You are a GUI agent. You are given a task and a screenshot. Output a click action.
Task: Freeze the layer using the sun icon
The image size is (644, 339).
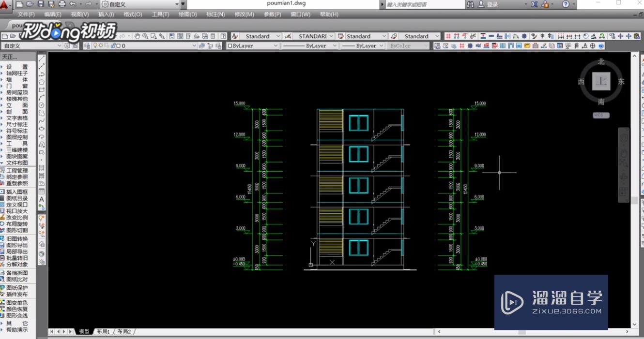click(x=100, y=45)
